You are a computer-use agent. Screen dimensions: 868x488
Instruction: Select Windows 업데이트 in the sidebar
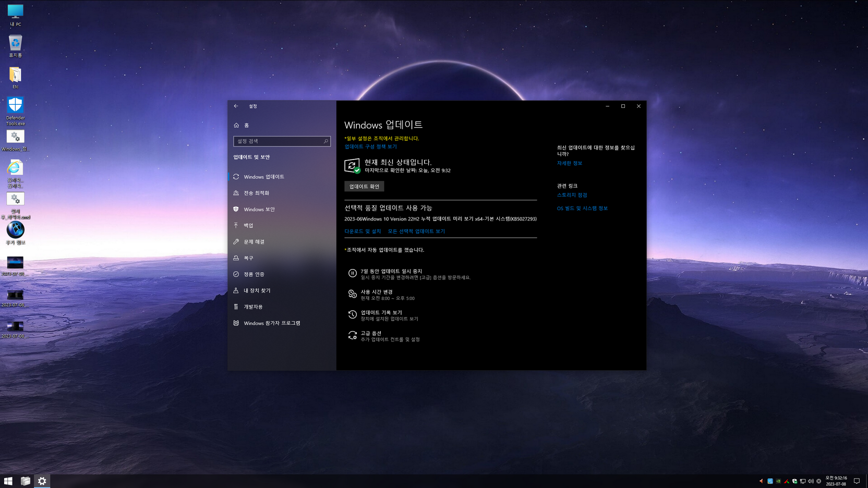(x=282, y=177)
